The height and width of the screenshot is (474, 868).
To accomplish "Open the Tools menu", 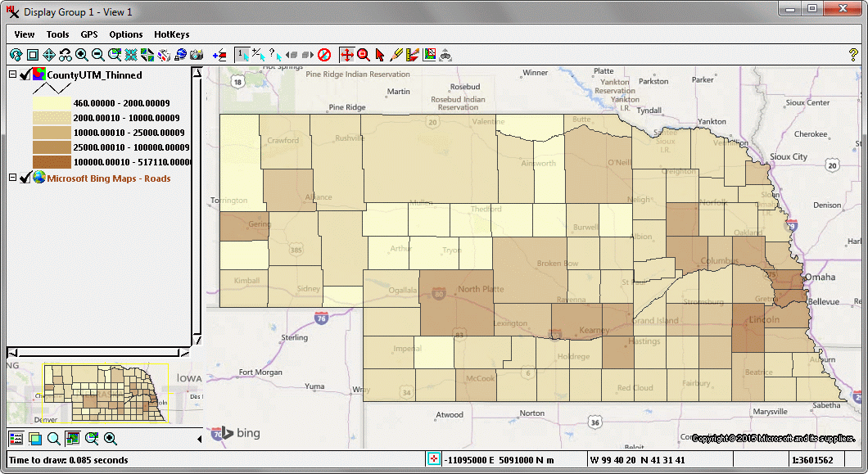I will [57, 34].
